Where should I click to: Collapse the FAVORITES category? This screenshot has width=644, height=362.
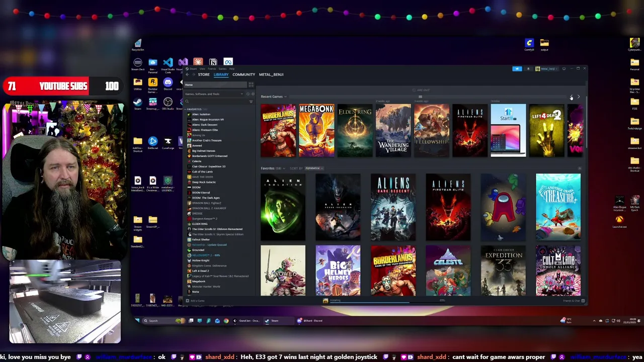coord(193,109)
